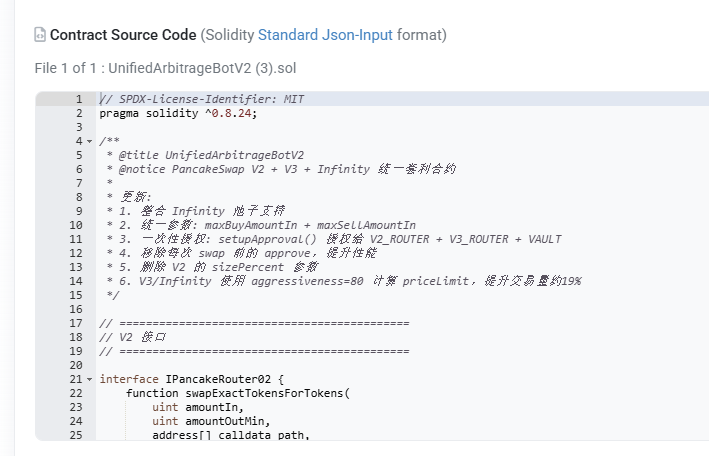This screenshot has width=709, height=456.
Task: Click the pragma solidity ^0.8.24 line
Action: (x=178, y=113)
